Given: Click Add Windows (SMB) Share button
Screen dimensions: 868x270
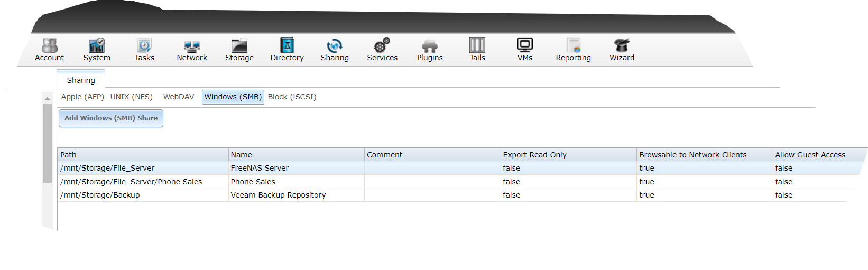Looking at the screenshot, I should [x=111, y=118].
